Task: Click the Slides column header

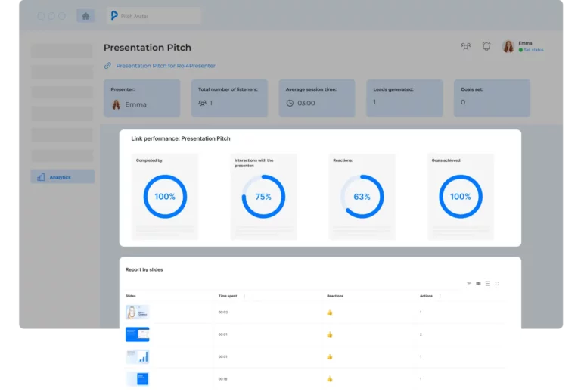Action: click(131, 296)
